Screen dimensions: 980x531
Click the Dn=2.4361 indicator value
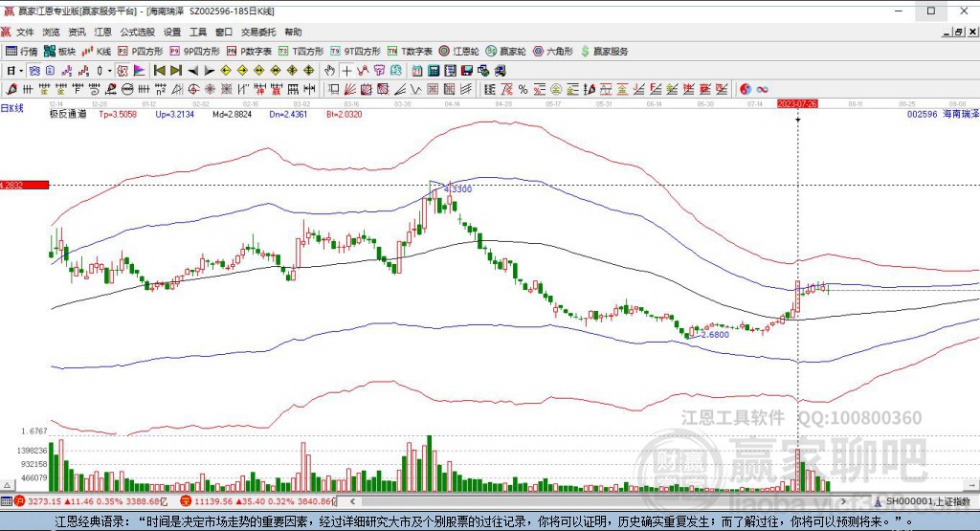[288, 114]
